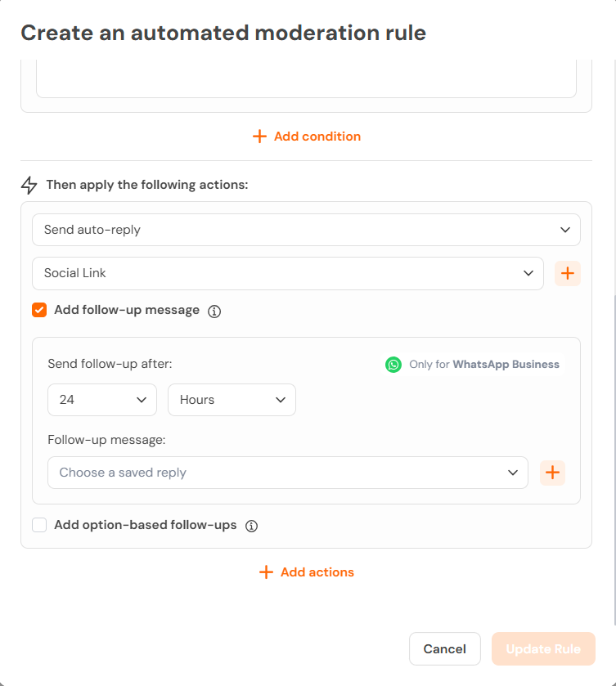616x686 pixels.
Task: Click the Add actions link
Action: pyautogui.click(x=307, y=572)
